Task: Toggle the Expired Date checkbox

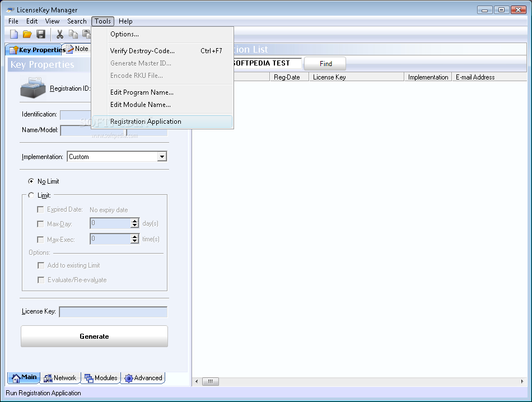Action: point(40,209)
